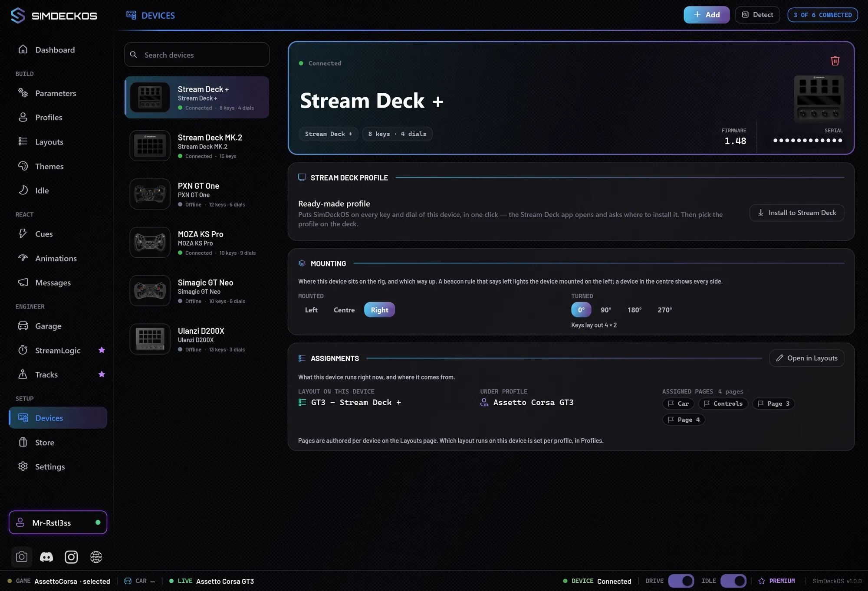Select the 0° rotation option
Screen dimensions: 868x591
pyautogui.click(x=581, y=310)
